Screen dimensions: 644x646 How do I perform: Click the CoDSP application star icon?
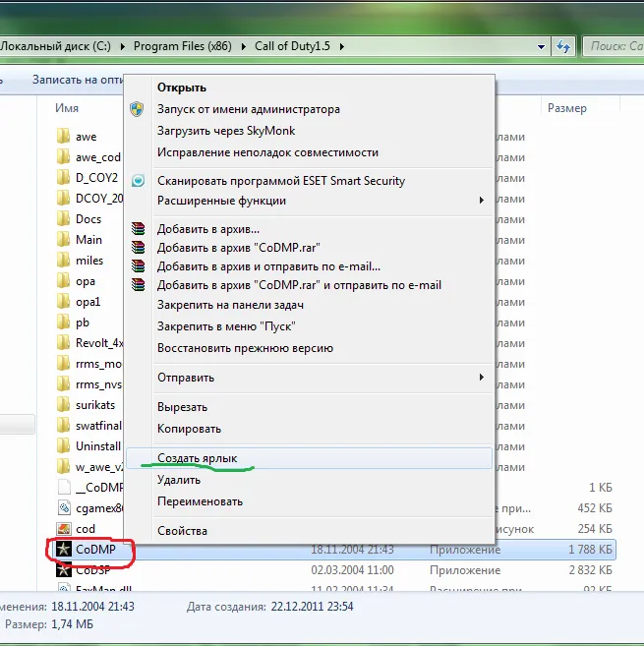(64, 570)
